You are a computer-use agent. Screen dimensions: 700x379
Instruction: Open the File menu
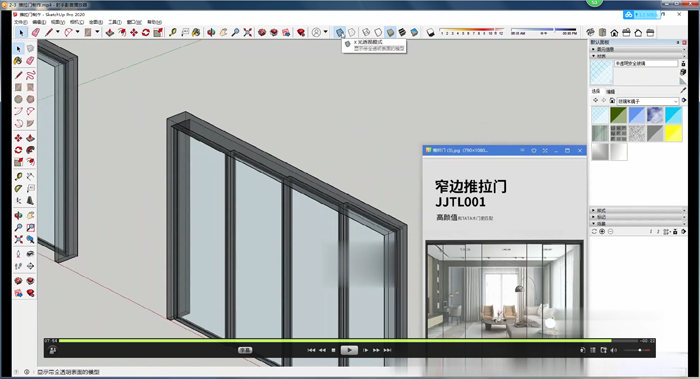pyautogui.click(x=21, y=22)
